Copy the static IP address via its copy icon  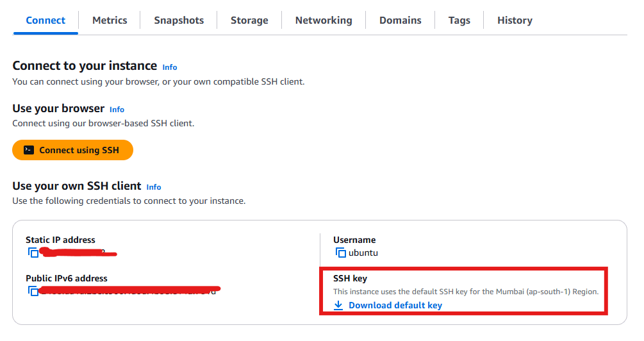coord(33,253)
